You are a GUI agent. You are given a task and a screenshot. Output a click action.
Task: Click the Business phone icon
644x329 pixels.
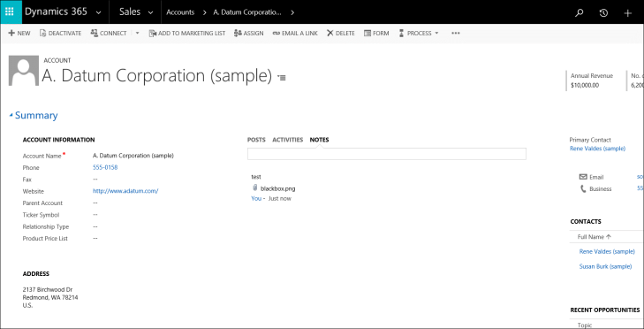pos(583,188)
